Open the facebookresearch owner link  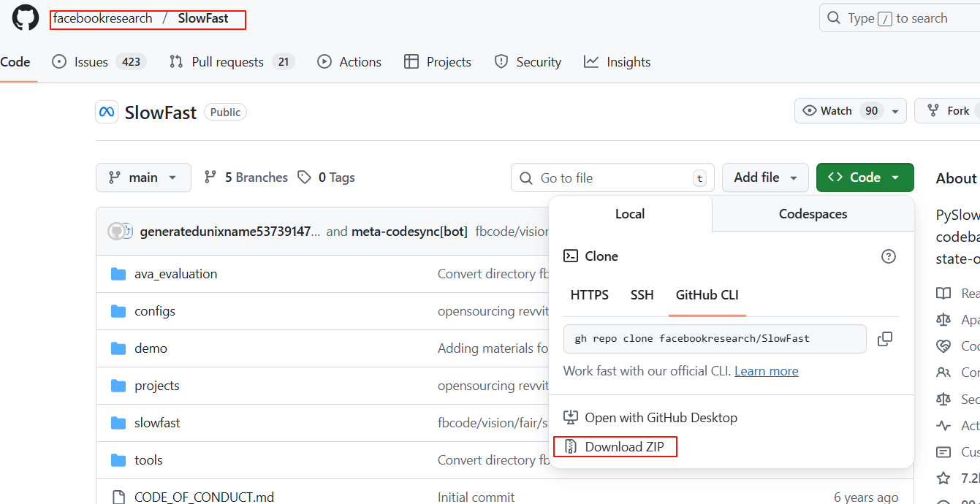coord(103,18)
